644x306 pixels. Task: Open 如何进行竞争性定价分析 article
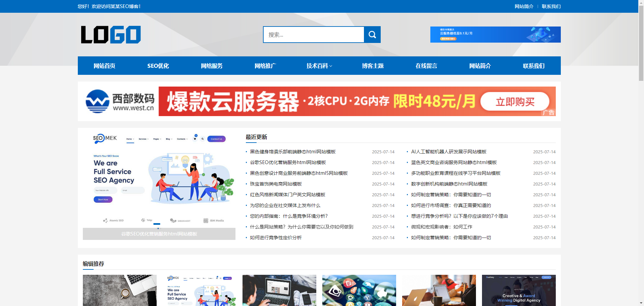tap(276, 238)
